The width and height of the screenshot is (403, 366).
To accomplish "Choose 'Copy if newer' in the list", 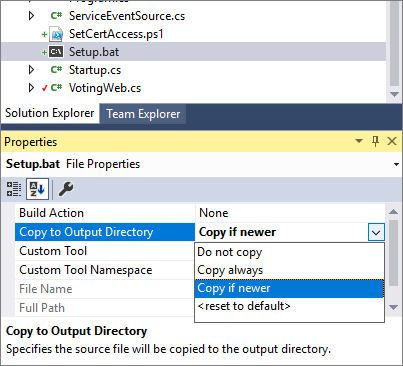I will pyautogui.click(x=289, y=288).
